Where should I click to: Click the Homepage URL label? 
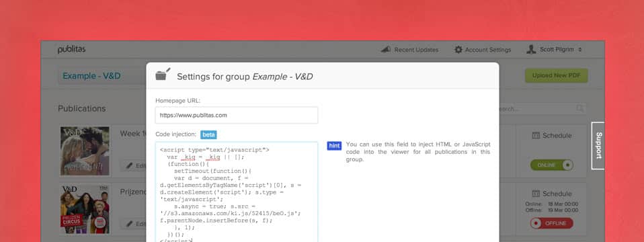click(x=178, y=100)
